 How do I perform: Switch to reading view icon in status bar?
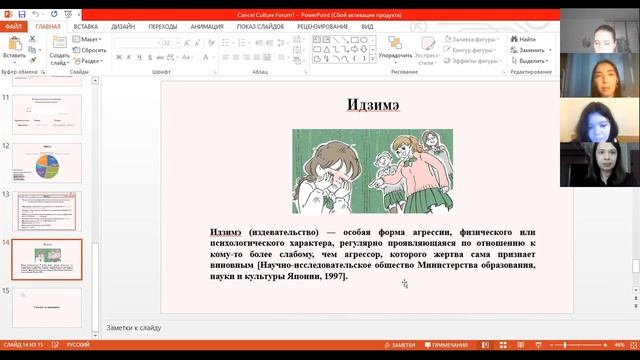pos(521,345)
